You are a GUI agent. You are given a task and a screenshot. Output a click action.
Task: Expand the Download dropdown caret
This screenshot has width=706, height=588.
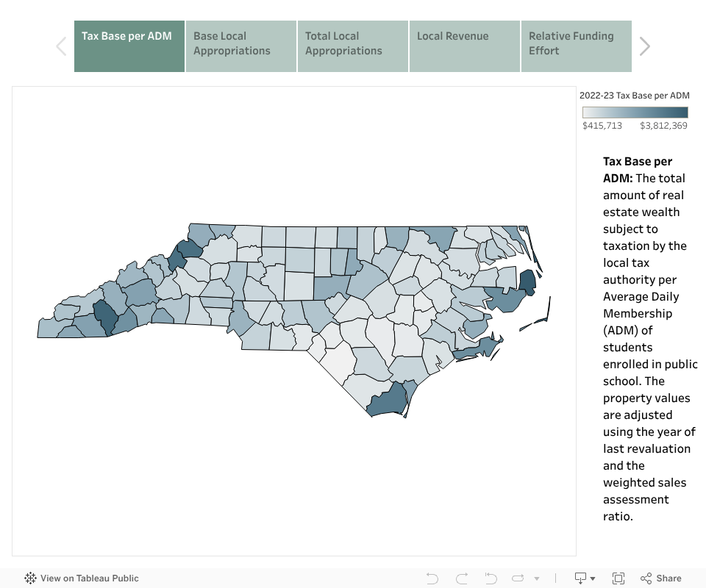[x=593, y=578]
